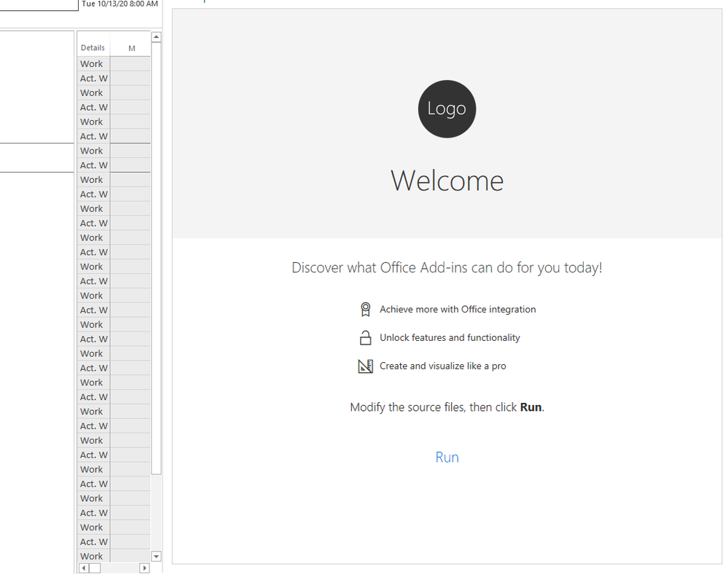Click the ruler design icon beside Create and visualize

365,366
